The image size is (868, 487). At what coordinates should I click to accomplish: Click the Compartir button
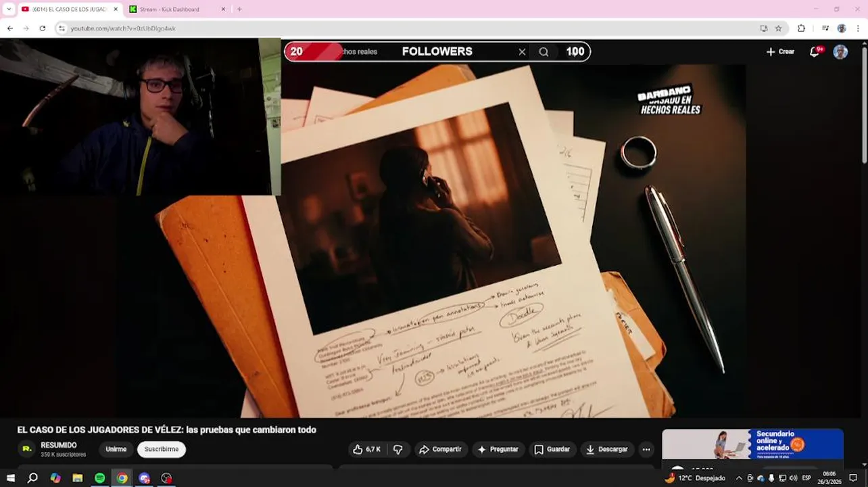pyautogui.click(x=440, y=449)
